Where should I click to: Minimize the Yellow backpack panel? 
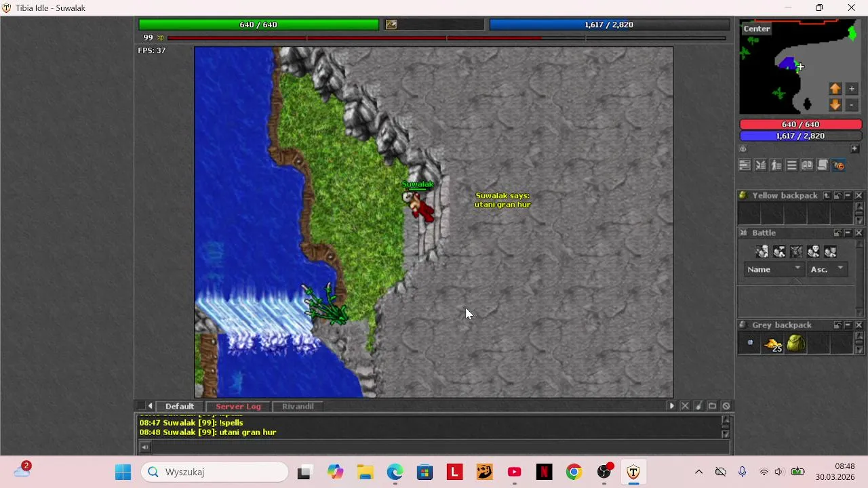coord(848,195)
